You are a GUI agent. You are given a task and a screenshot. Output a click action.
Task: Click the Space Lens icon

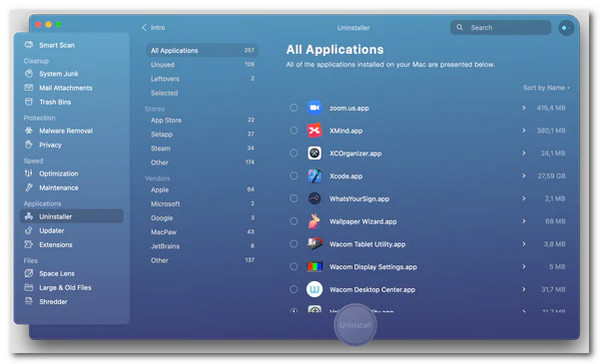click(x=29, y=273)
